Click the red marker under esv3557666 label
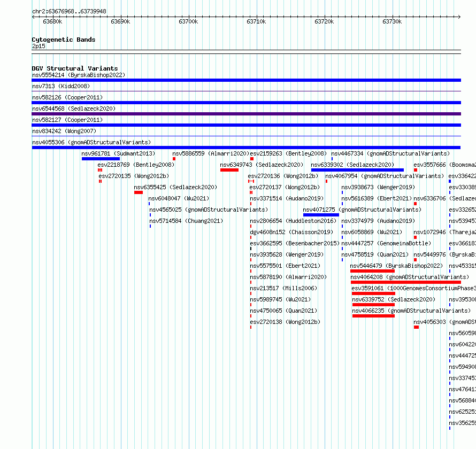The height and width of the screenshot is (449, 476). click(x=416, y=170)
